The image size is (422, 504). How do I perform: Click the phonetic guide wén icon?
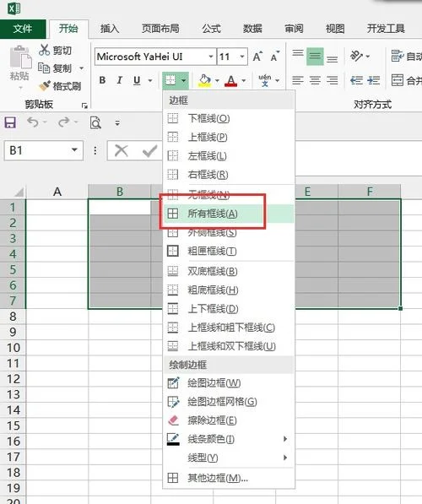(265, 80)
